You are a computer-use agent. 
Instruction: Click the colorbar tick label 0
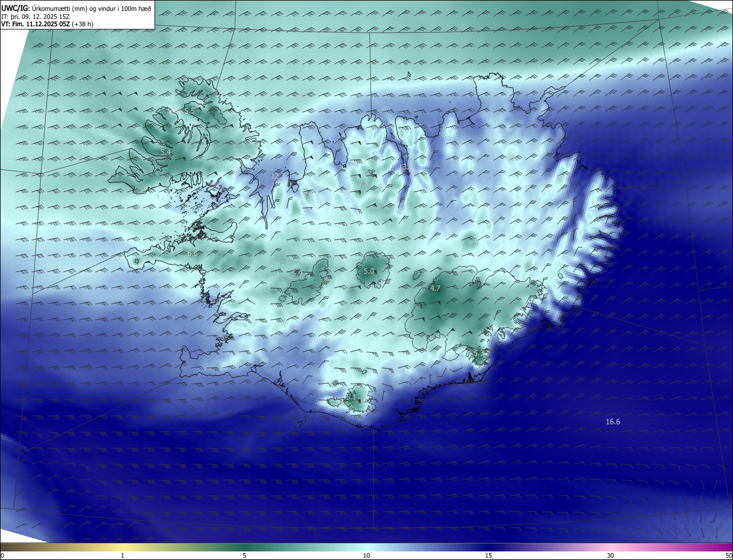point(2,555)
